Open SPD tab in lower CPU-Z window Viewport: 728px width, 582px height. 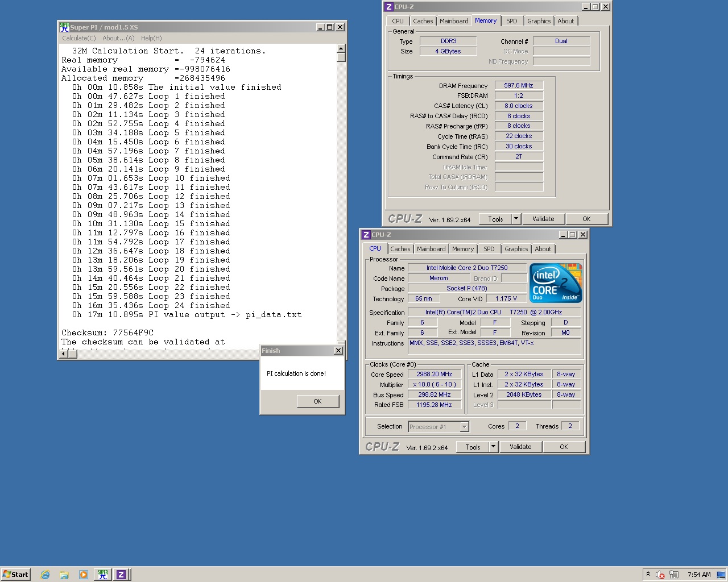[489, 249]
